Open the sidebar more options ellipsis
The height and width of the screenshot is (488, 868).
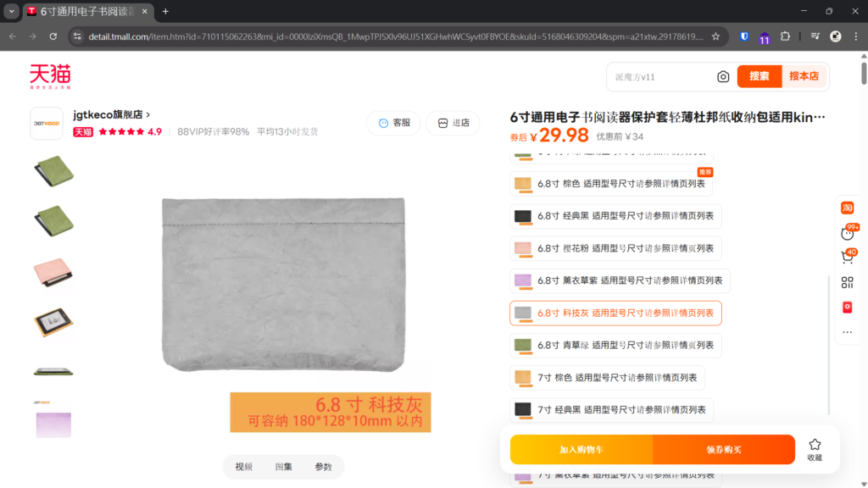click(847, 332)
